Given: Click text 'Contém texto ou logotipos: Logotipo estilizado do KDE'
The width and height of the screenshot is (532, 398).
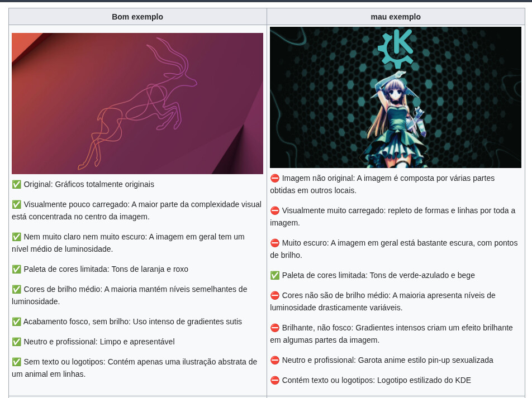Looking at the screenshot, I should tap(377, 380).
